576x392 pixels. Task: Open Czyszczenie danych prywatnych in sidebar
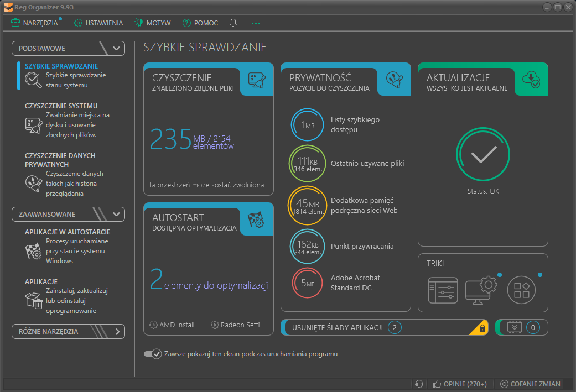point(60,160)
